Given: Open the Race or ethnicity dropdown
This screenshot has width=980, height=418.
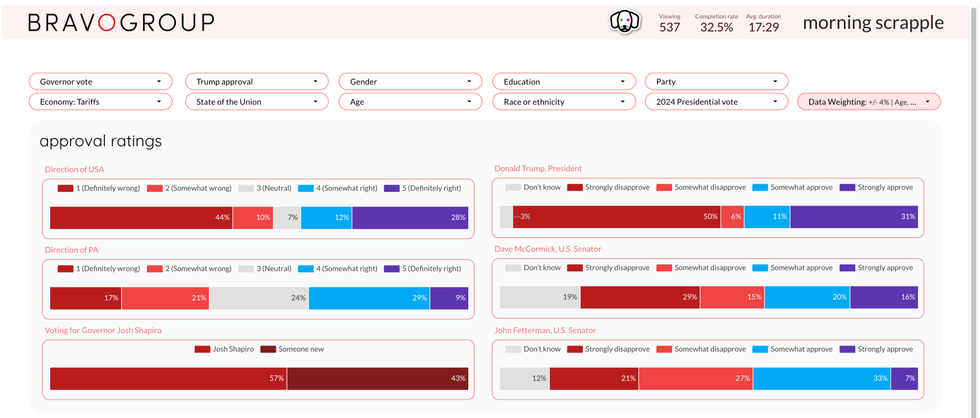Looking at the screenshot, I should coord(563,102).
